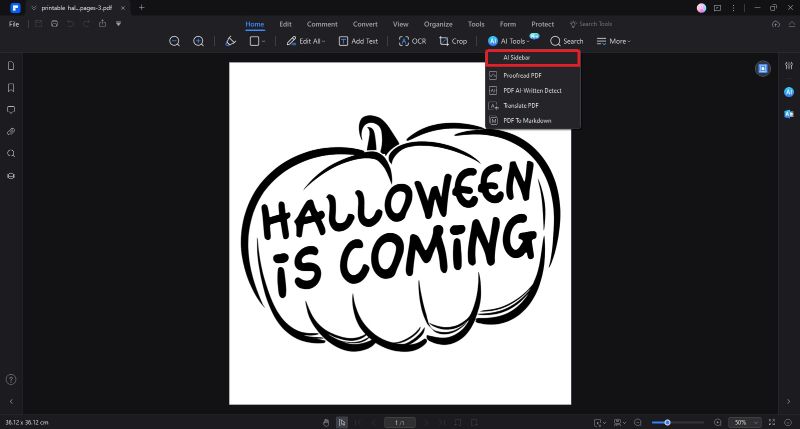The image size is (800, 429).
Task: Open the Protect tab
Action: pyautogui.click(x=542, y=24)
